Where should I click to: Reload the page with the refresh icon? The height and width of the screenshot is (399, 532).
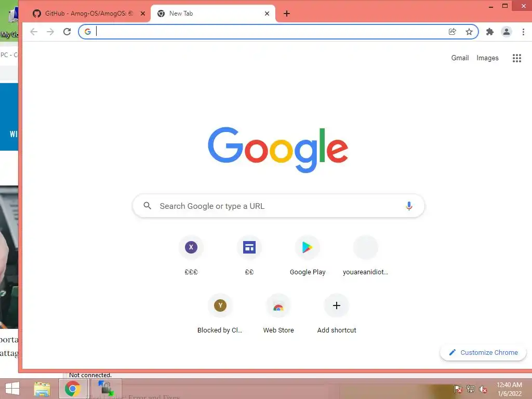[67, 32]
